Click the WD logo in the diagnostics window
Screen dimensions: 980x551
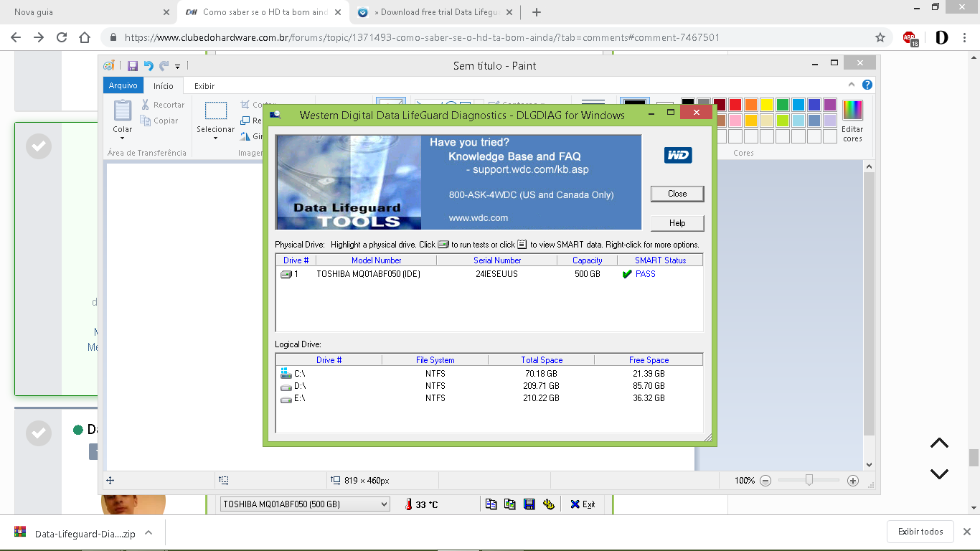point(678,155)
